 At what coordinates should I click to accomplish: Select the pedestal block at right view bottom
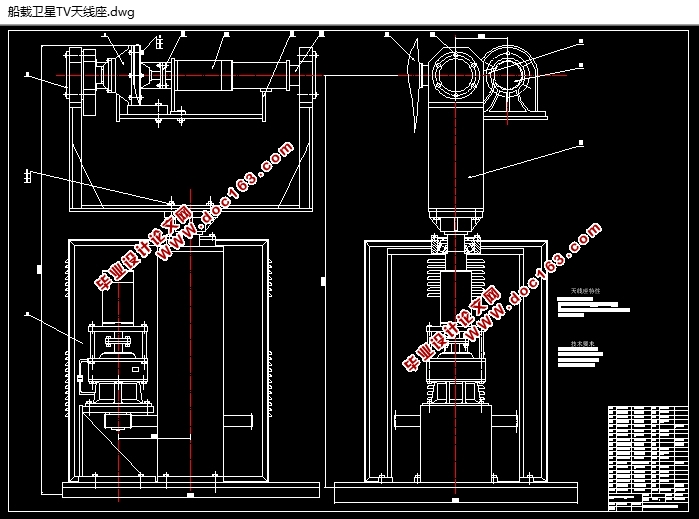click(456, 443)
